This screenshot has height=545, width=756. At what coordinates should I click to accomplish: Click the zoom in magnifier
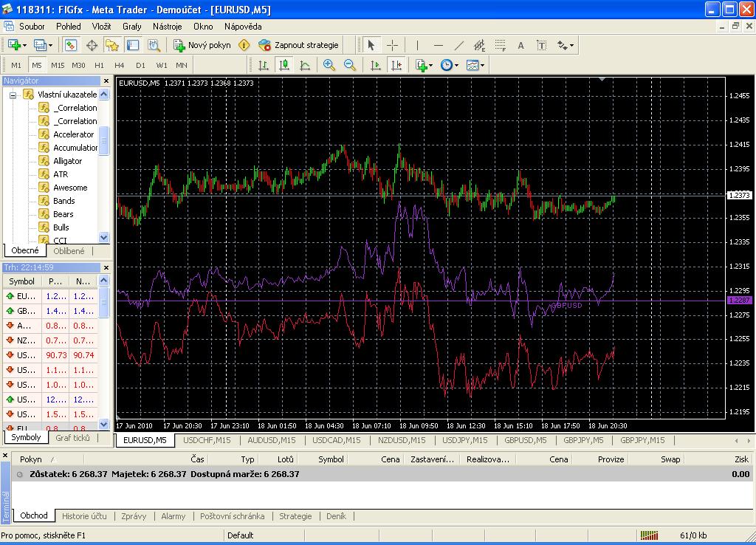click(x=329, y=65)
